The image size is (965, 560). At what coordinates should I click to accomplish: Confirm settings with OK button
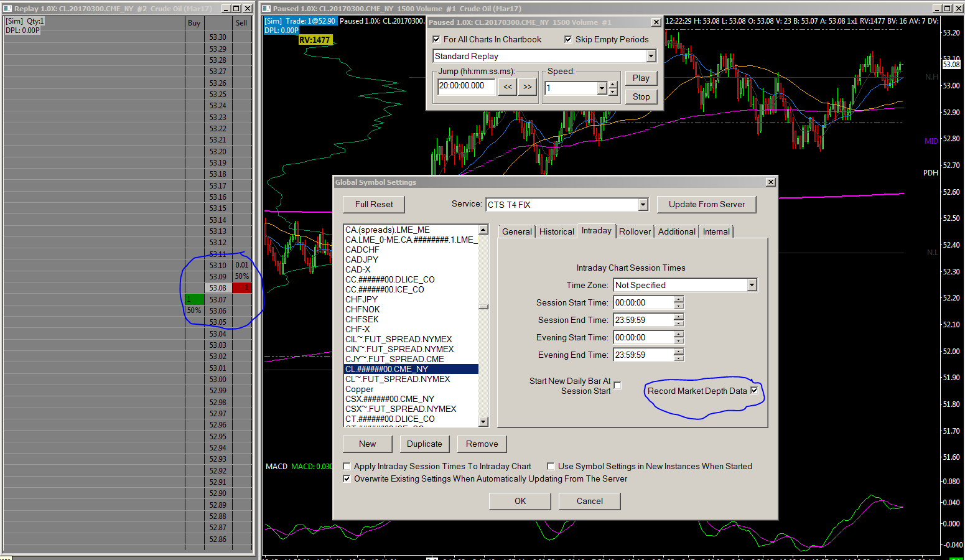(x=520, y=501)
